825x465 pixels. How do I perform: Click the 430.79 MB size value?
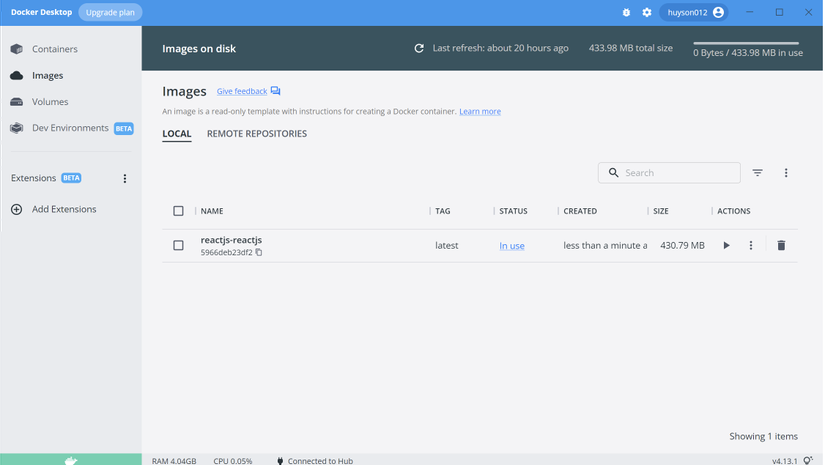coord(682,246)
